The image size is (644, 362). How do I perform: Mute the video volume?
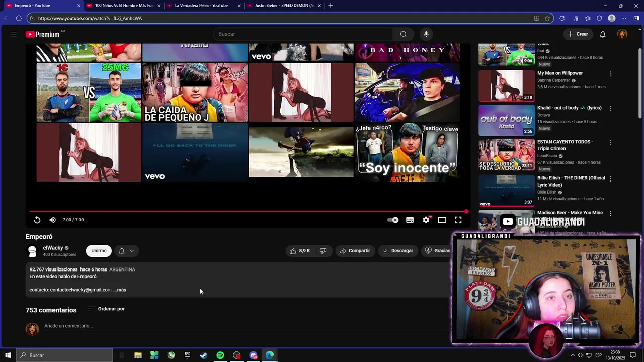[53, 220]
